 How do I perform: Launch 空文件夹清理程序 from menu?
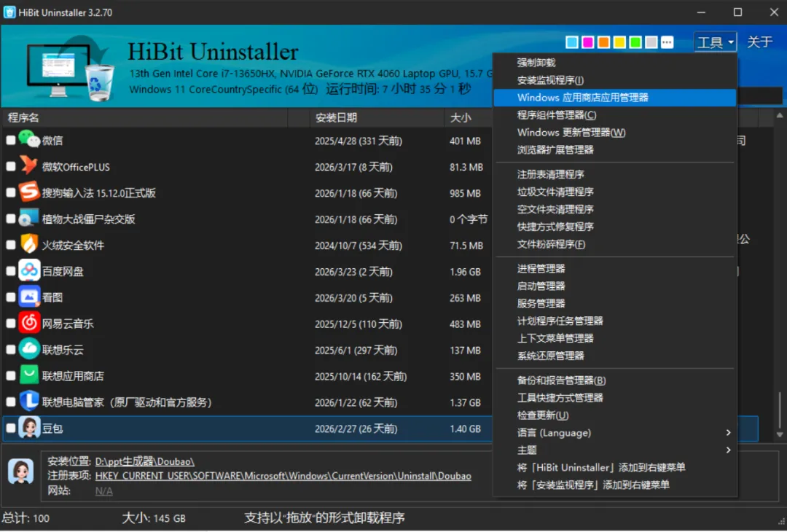coord(615,209)
